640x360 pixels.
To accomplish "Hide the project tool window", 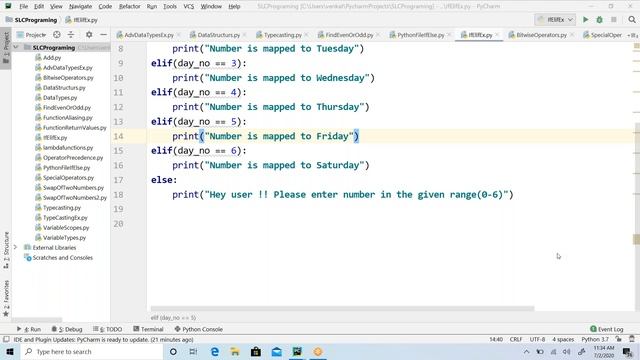I will click(103, 35).
